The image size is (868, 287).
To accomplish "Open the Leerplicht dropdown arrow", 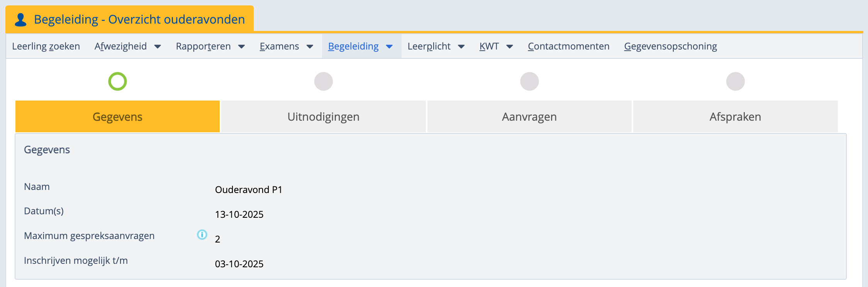I will pos(461,46).
